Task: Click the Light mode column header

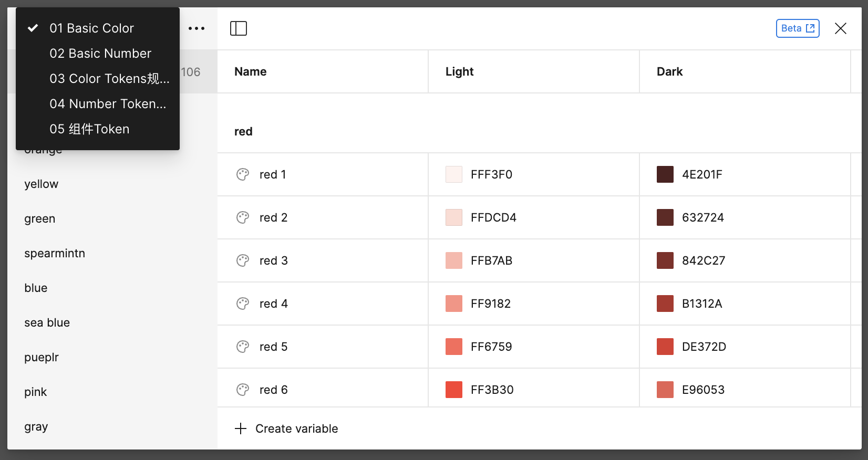Action: point(460,72)
